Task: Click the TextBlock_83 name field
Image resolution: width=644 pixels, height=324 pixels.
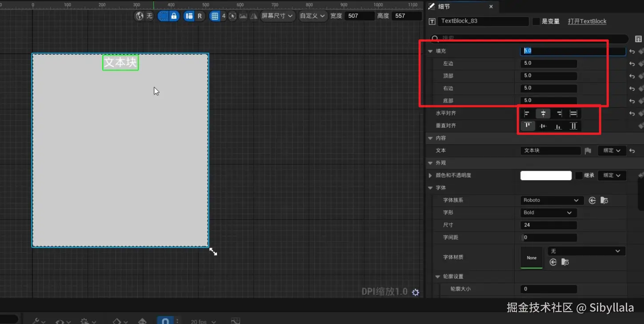Action: coord(483,21)
